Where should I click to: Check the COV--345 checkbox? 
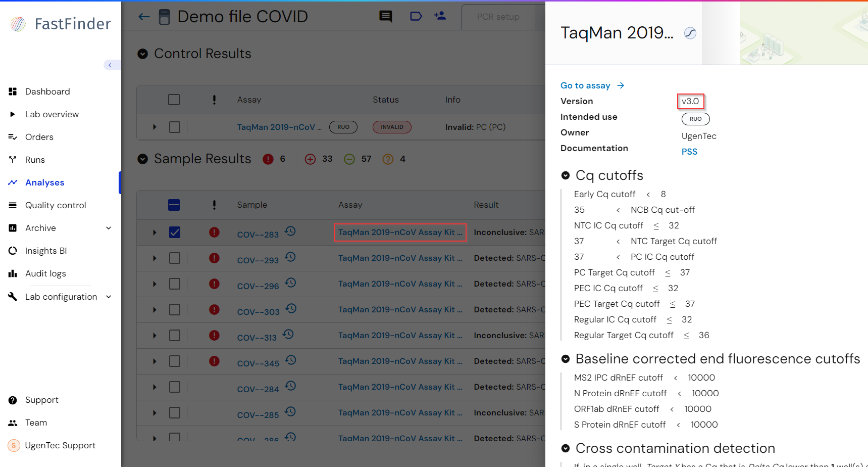(x=175, y=361)
